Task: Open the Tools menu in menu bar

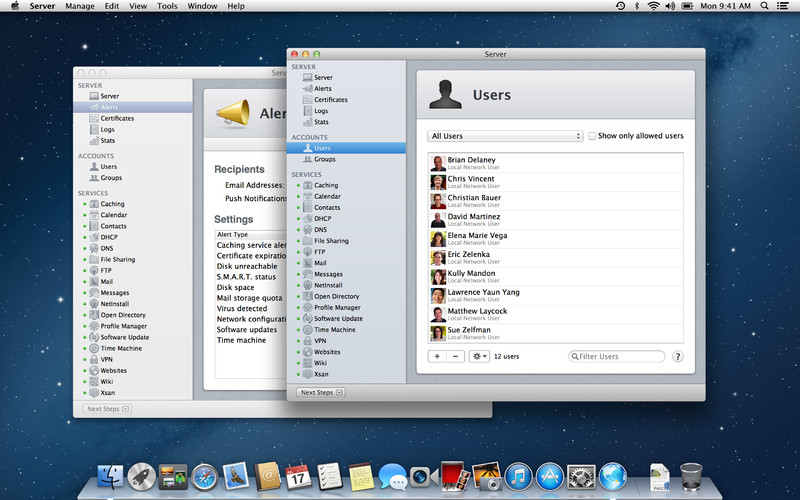Action: (x=167, y=6)
